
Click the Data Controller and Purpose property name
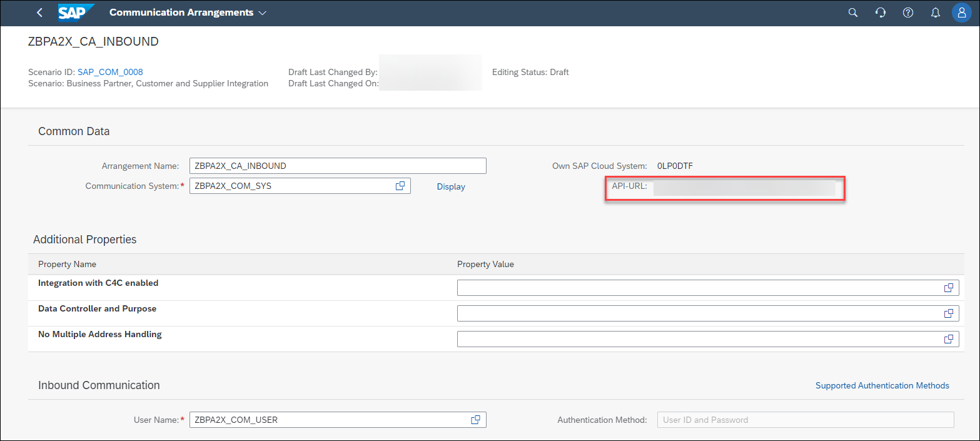coord(98,308)
